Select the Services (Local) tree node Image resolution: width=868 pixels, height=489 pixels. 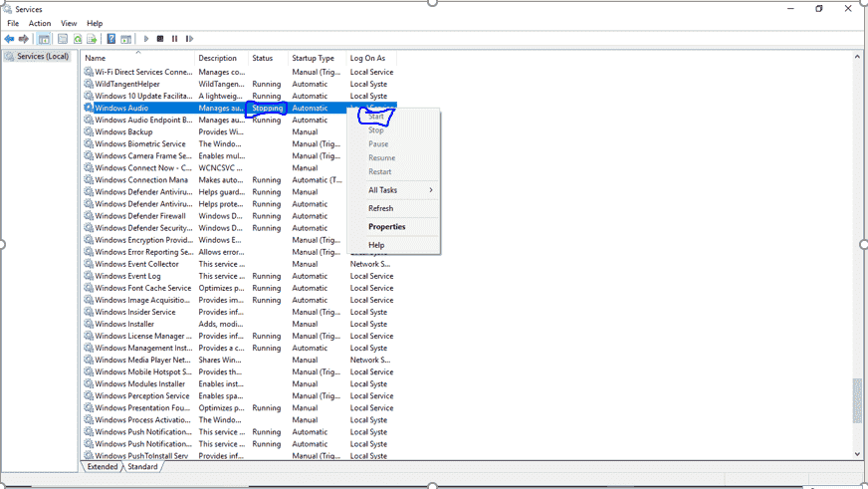click(37, 57)
